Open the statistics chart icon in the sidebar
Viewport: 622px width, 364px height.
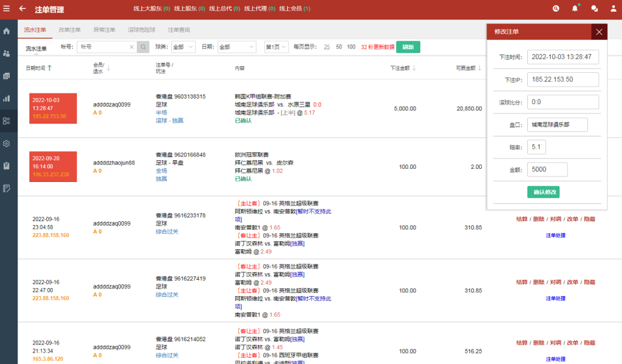pyautogui.click(x=8, y=98)
